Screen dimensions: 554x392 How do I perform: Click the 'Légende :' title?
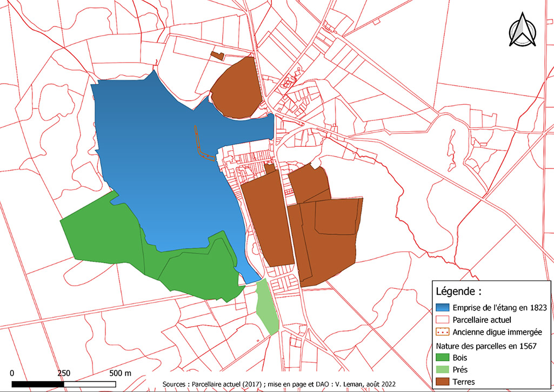(x=459, y=292)
